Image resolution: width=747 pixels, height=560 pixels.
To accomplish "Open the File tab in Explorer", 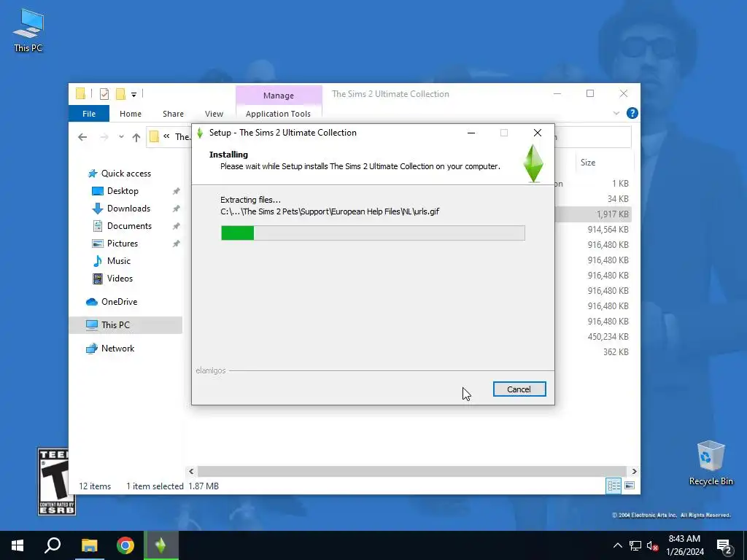I will click(89, 114).
